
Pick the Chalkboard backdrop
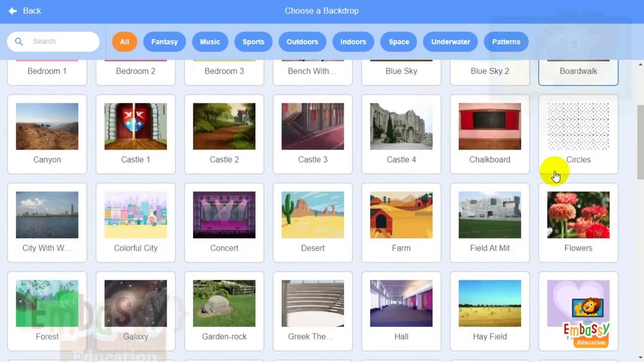point(490,127)
